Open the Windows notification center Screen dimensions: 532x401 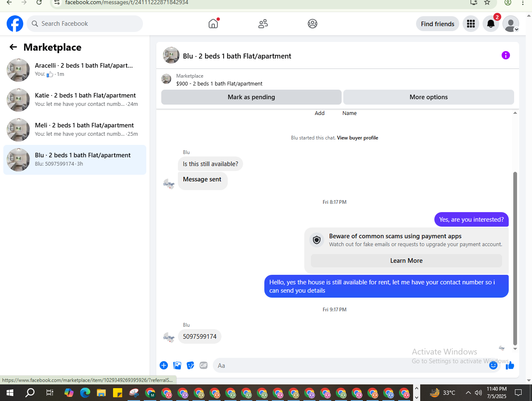(x=518, y=393)
